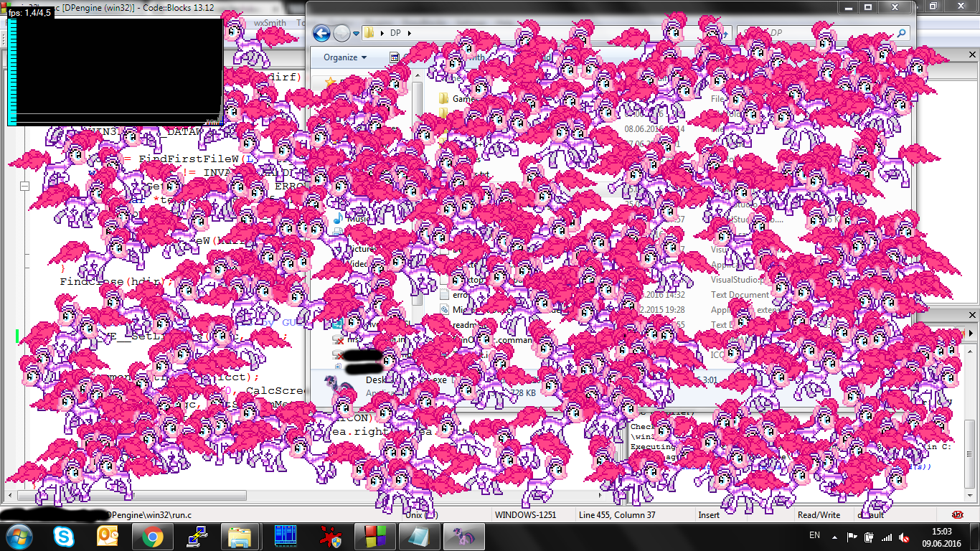Open the wxSmith menu in Code::Blocks

tap(270, 23)
